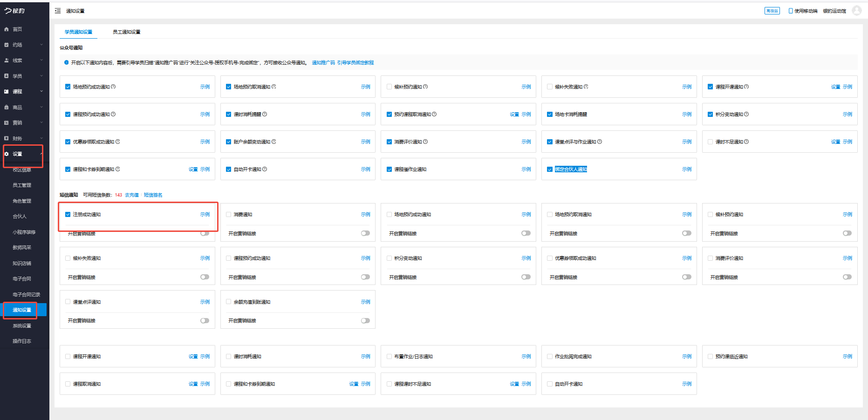Click the 去充值 link for SMS credits
Viewport: 868px width, 420px height.
click(131, 195)
